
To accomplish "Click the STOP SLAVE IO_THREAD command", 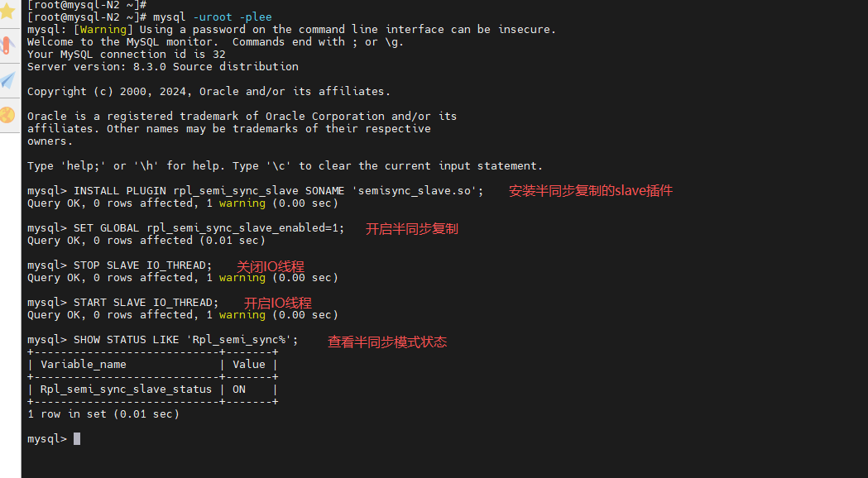I will click(x=120, y=265).
